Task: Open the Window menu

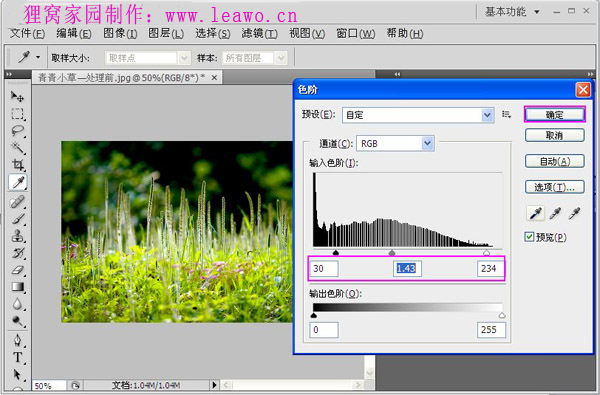Action: (x=355, y=34)
